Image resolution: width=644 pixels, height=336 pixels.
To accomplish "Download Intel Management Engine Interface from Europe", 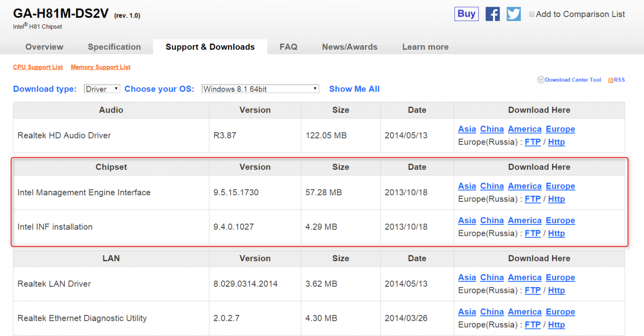I will (560, 186).
